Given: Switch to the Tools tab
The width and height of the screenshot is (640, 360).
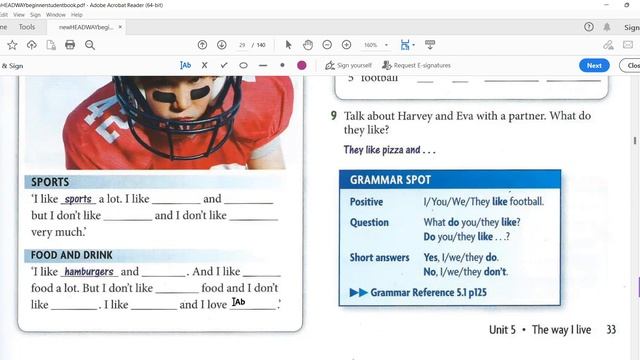Looking at the screenshot, I should [27, 27].
